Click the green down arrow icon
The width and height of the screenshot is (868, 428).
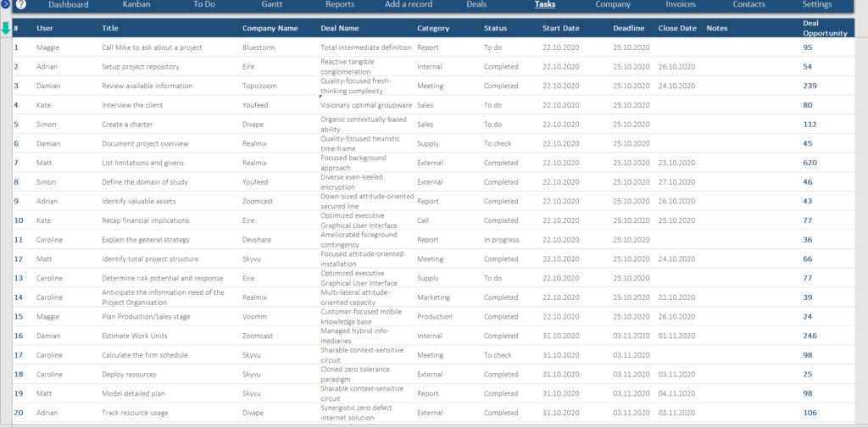[6, 28]
